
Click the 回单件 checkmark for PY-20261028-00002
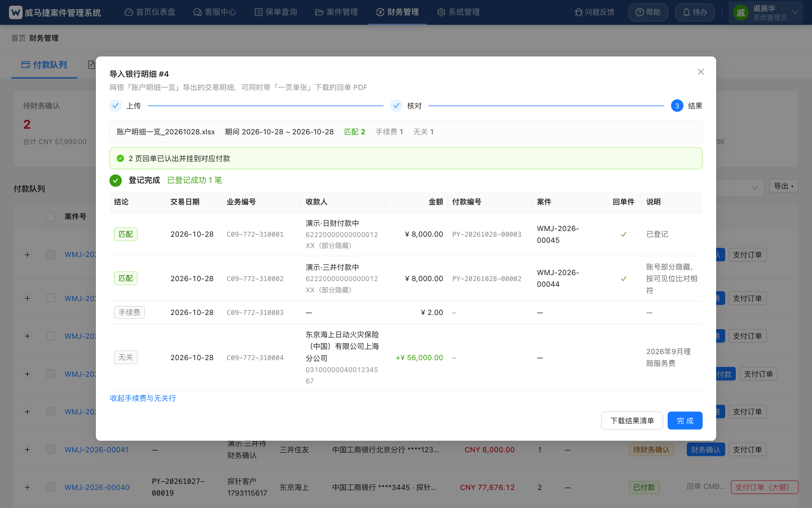click(x=624, y=278)
